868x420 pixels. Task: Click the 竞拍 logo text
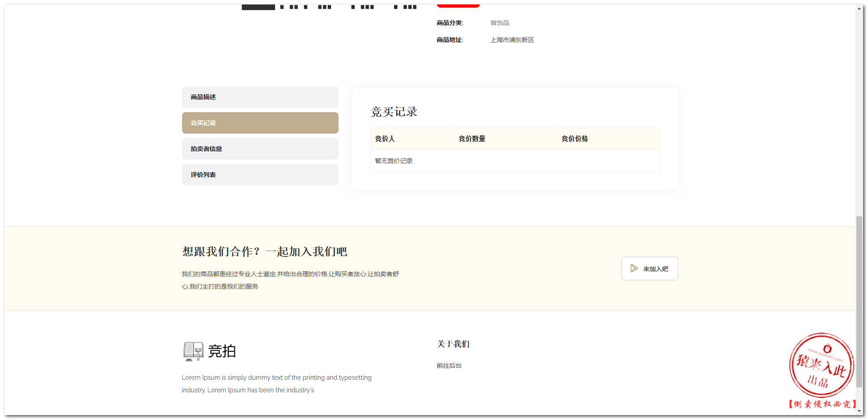tap(222, 351)
